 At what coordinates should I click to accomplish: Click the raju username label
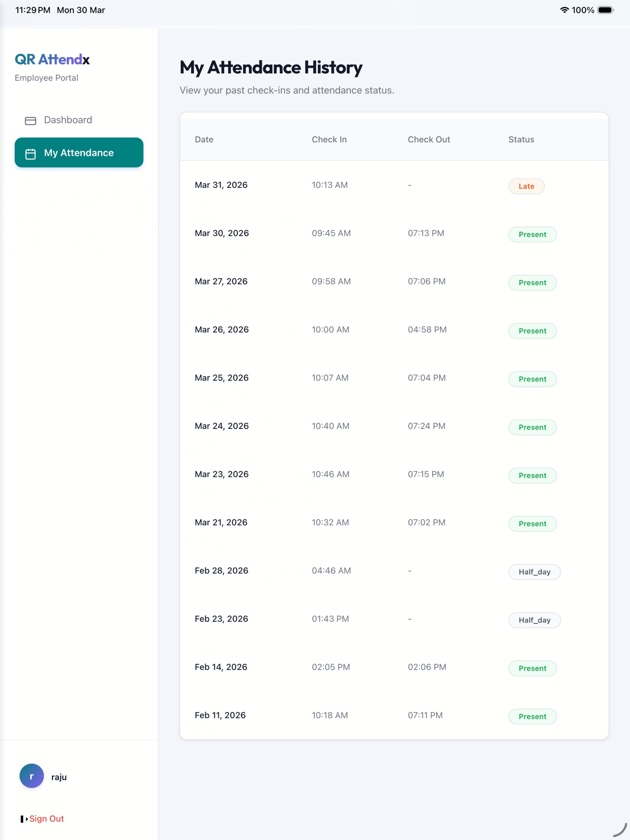click(59, 777)
